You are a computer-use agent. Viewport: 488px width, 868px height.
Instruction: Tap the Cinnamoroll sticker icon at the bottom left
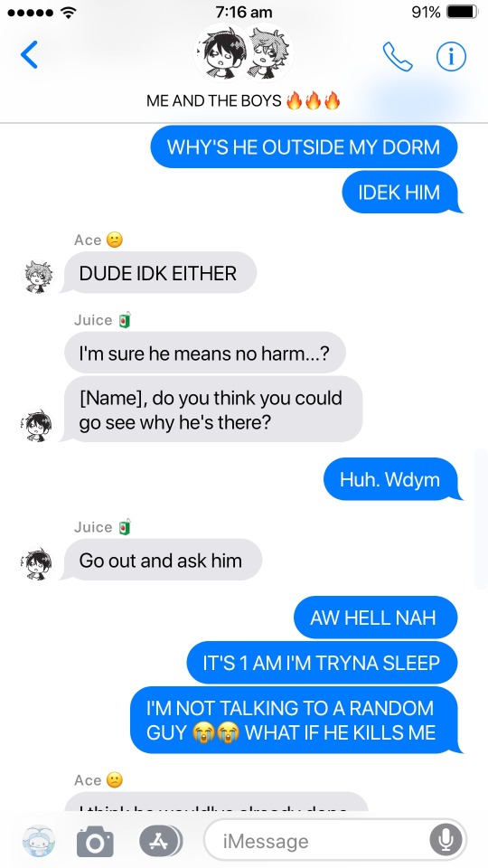click(39, 842)
